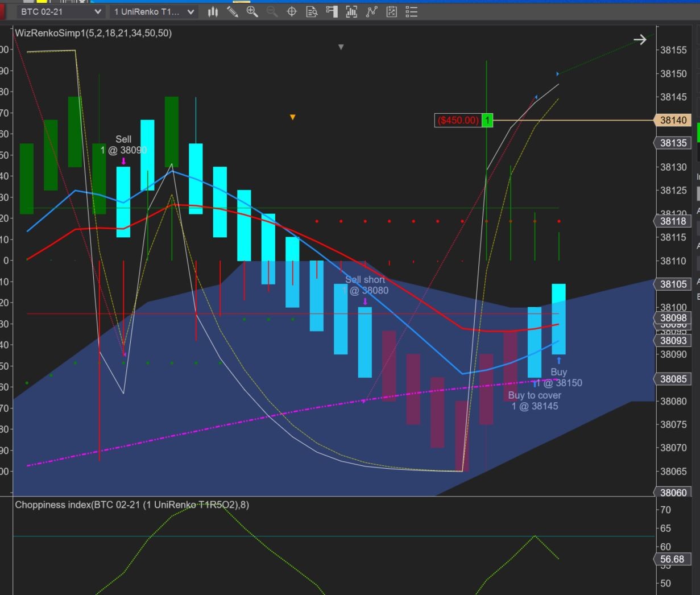Click the Sell 1 @ 38090 execution label

point(123,144)
